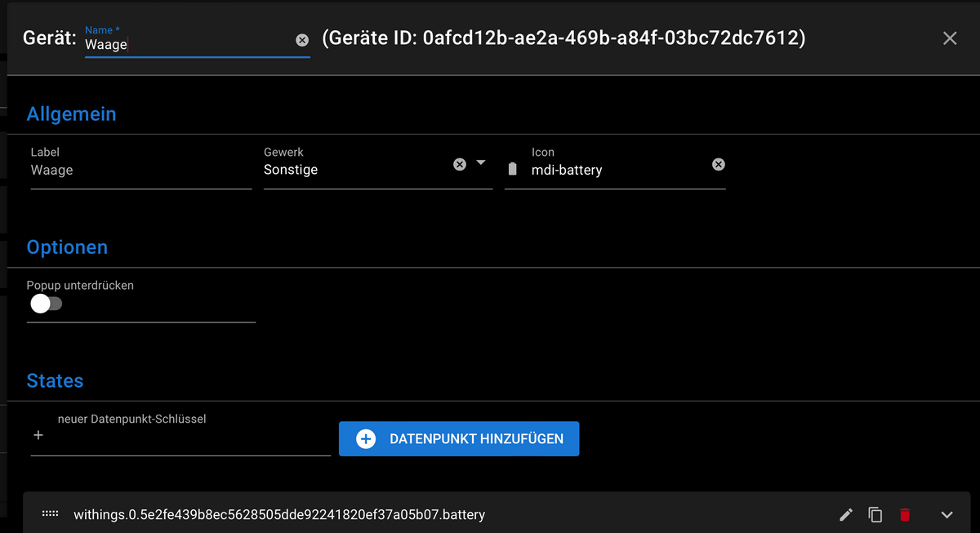Clear the Name field with its X icon

pos(302,40)
